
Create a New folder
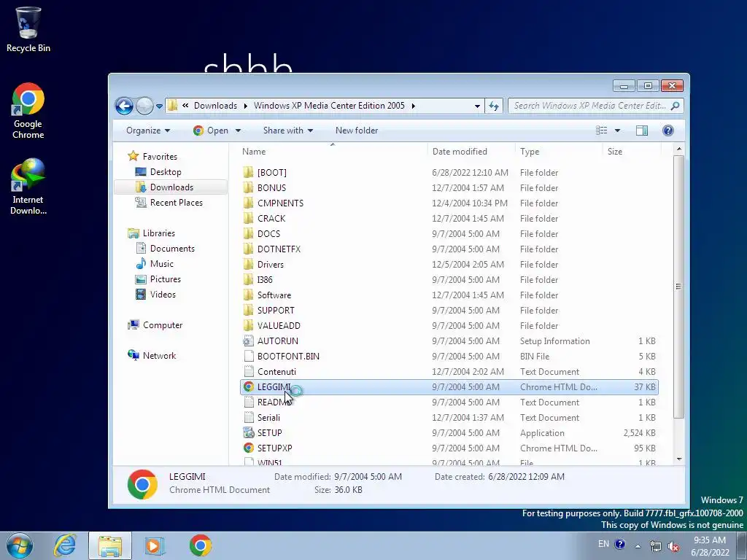tap(356, 131)
